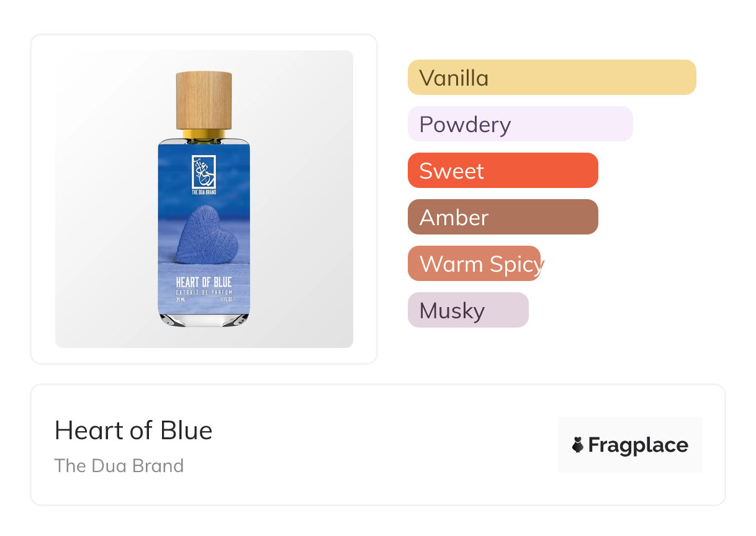Viewport: 756px width, 536px height.
Task: Choose the Sweet accord bar
Action: 502,171
